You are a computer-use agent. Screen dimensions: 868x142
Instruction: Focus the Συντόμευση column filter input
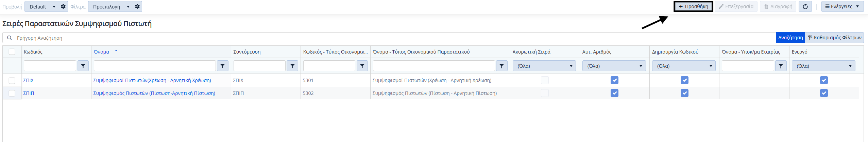point(259,66)
